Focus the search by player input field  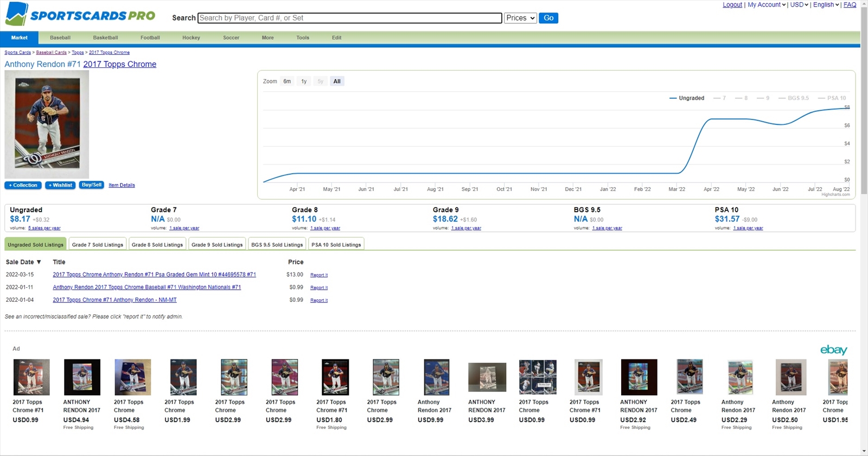pyautogui.click(x=350, y=18)
